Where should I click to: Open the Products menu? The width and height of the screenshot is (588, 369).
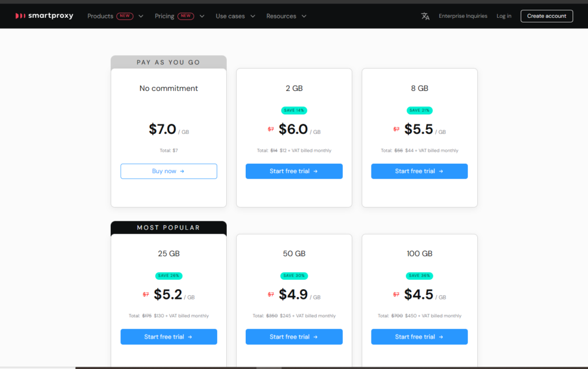[100, 16]
